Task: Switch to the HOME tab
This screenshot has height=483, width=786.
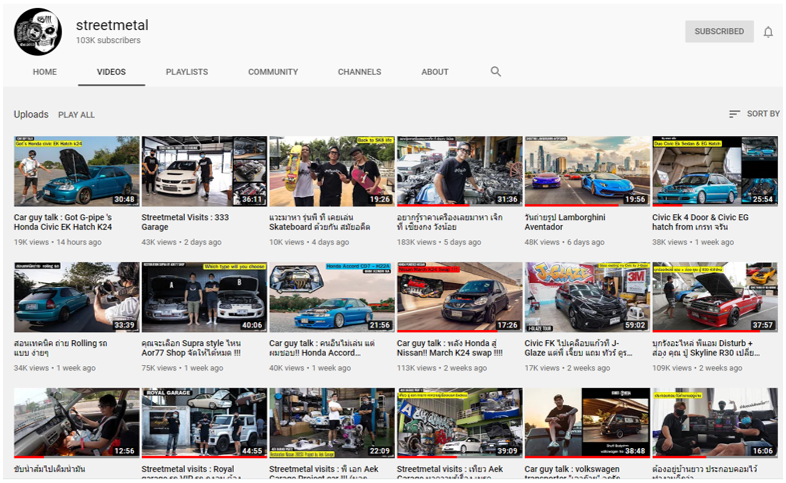Action: pyautogui.click(x=45, y=72)
